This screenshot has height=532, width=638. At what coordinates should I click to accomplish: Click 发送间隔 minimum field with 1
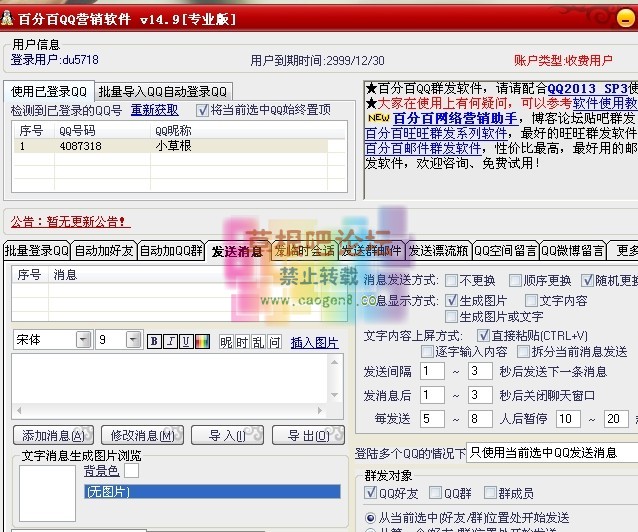(432, 371)
